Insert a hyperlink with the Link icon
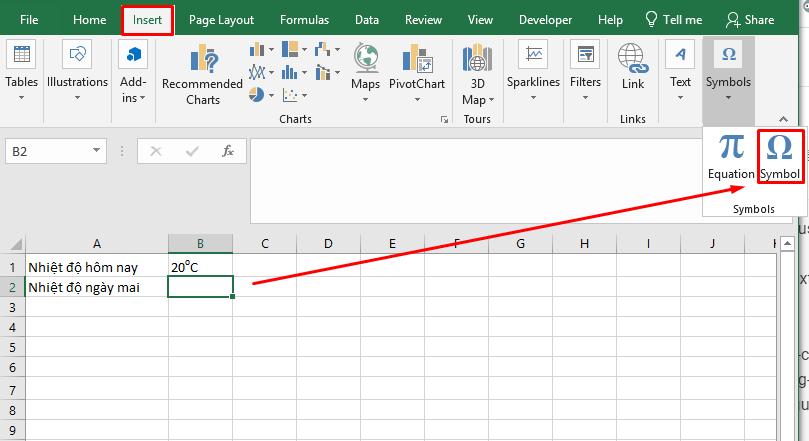 tap(633, 58)
